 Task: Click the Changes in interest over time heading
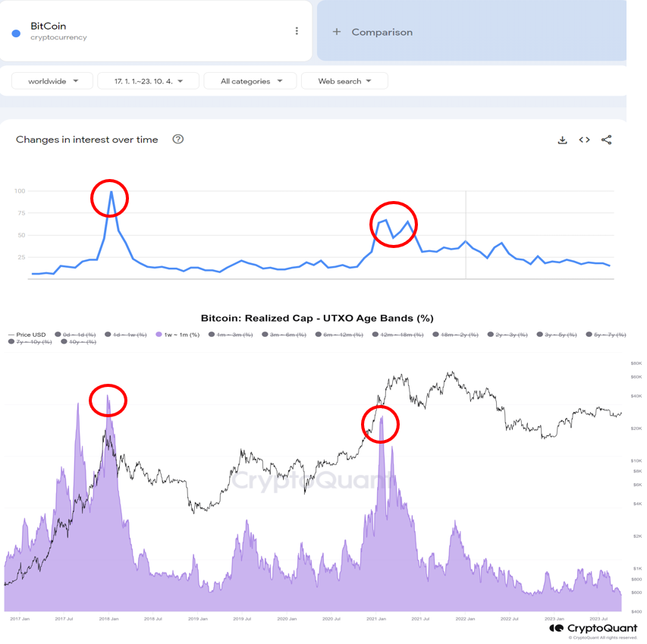90,140
